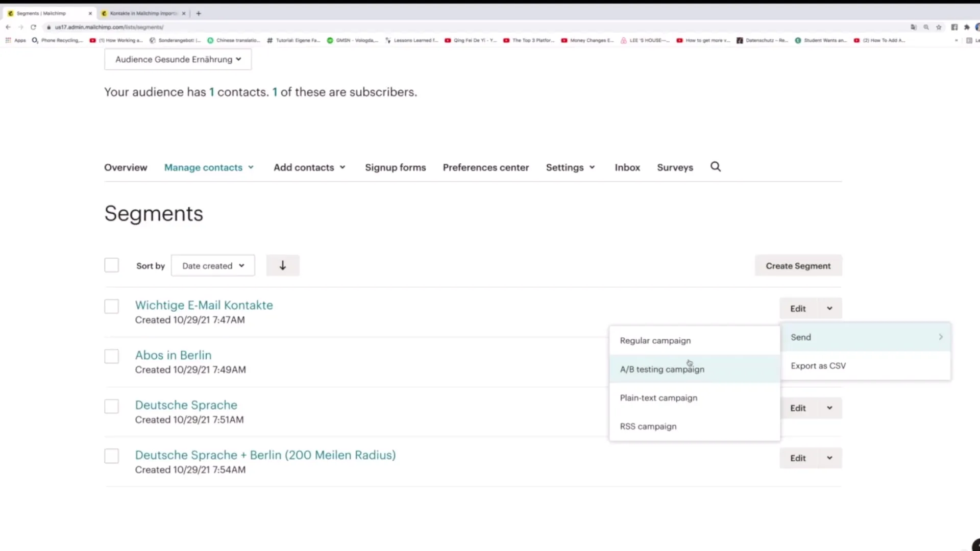Close the Kontakte in Mailchimp tab

click(184, 13)
